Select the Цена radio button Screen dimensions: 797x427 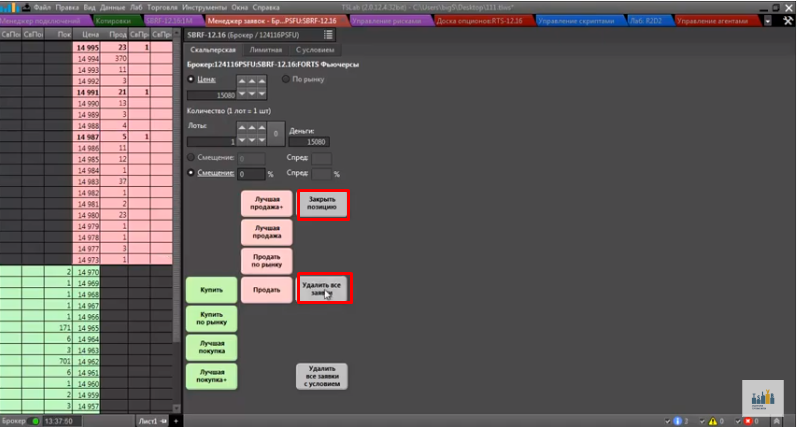pyautogui.click(x=191, y=79)
